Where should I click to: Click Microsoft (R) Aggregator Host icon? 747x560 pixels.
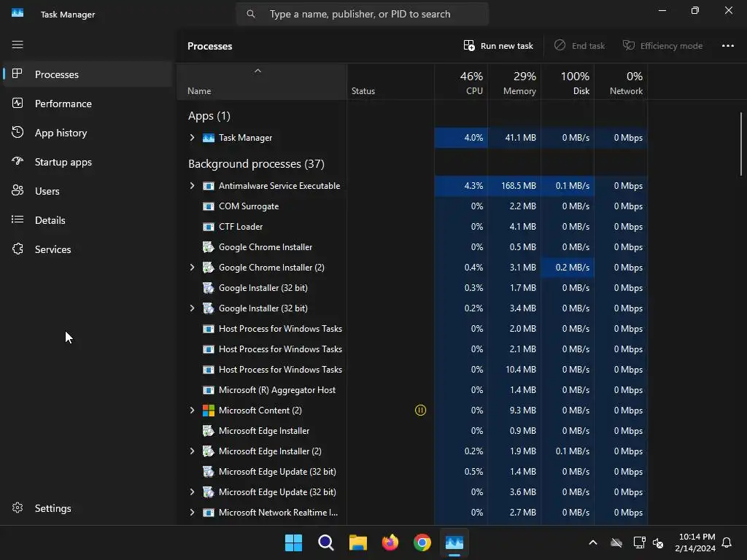209,390
